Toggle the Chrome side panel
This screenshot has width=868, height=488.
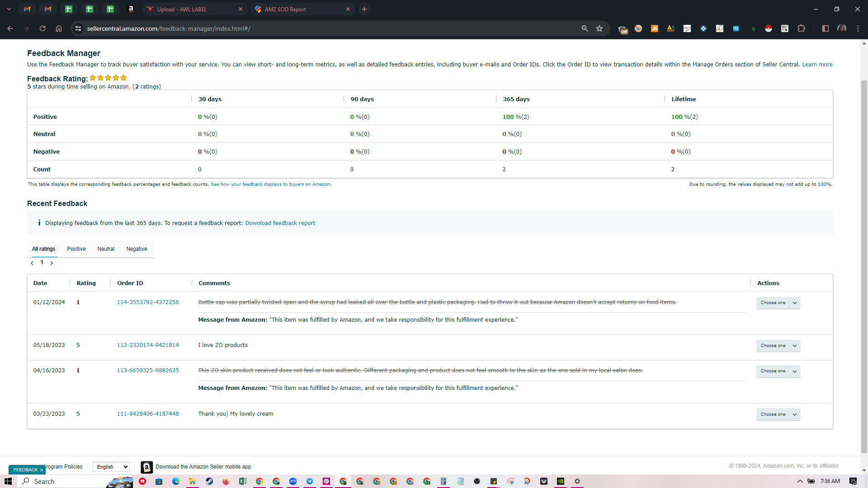tap(826, 28)
